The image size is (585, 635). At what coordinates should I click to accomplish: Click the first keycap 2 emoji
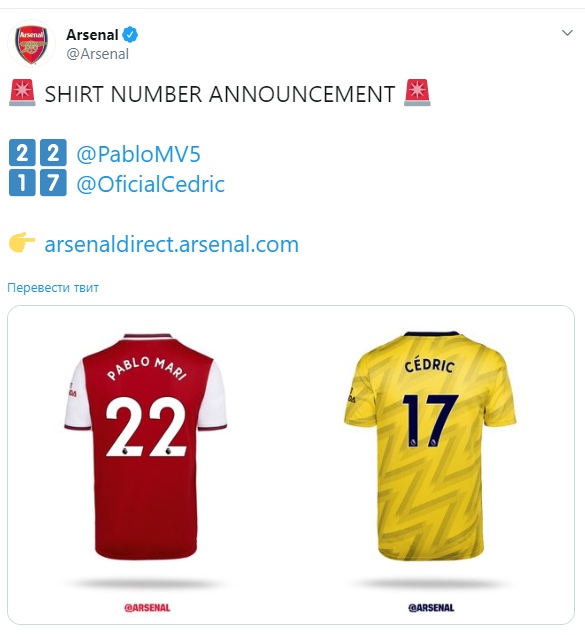click(x=22, y=153)
